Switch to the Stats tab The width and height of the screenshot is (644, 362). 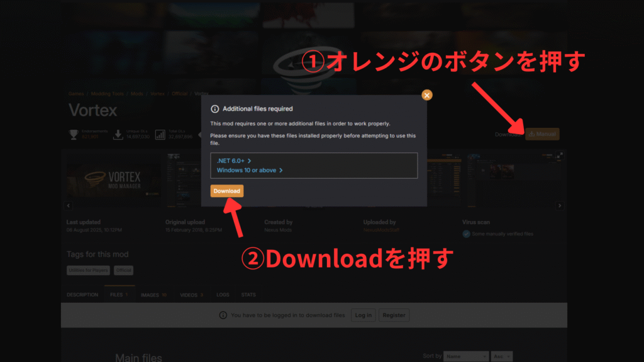[248, 295]
